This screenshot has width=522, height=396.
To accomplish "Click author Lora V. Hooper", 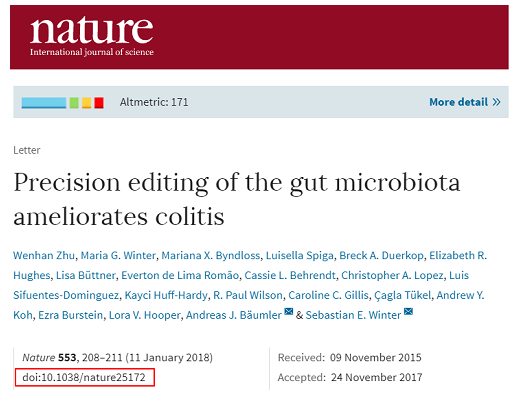I will (x=145, y=315).
